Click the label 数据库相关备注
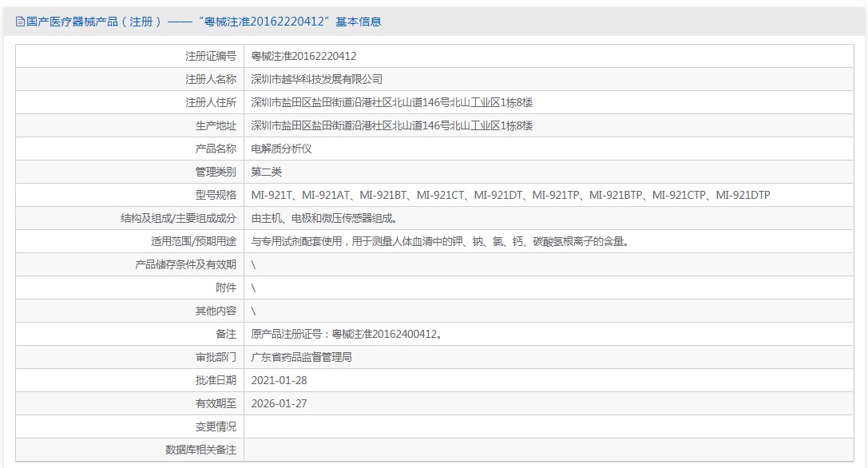 [x=200, y=450]
